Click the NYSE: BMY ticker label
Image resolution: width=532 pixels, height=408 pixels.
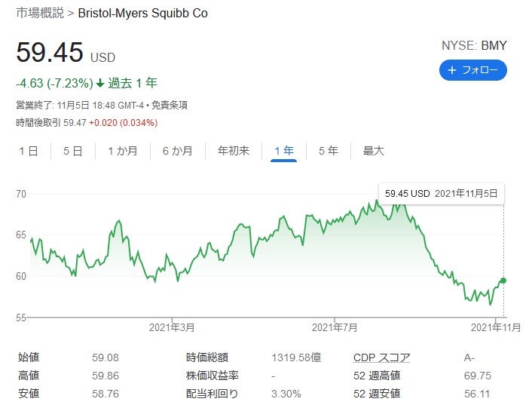coord(474,45)
